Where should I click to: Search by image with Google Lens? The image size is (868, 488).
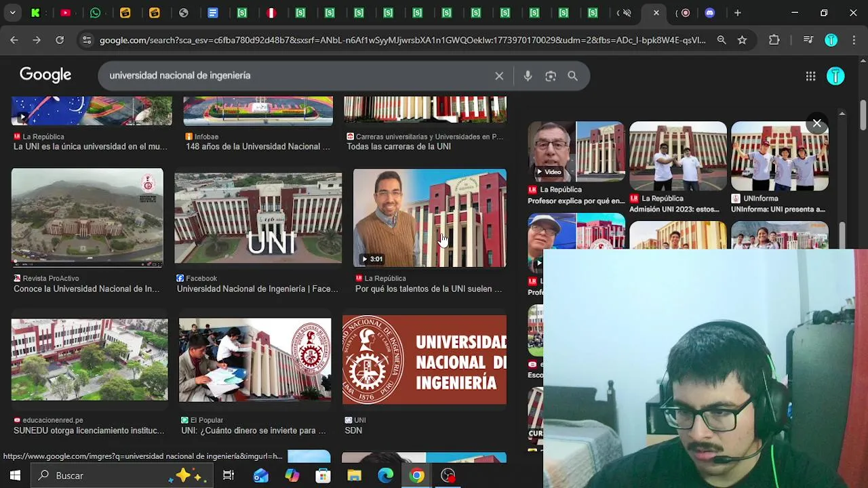551,76
